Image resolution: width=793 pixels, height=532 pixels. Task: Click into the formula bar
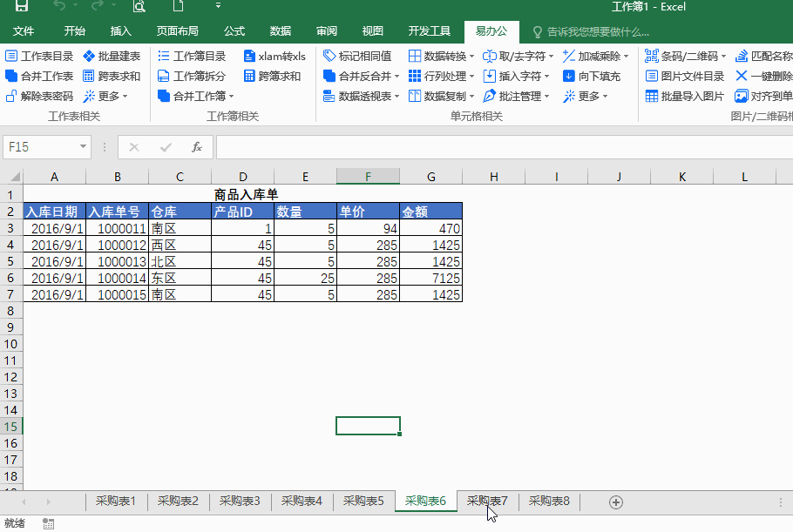(505, 147)
